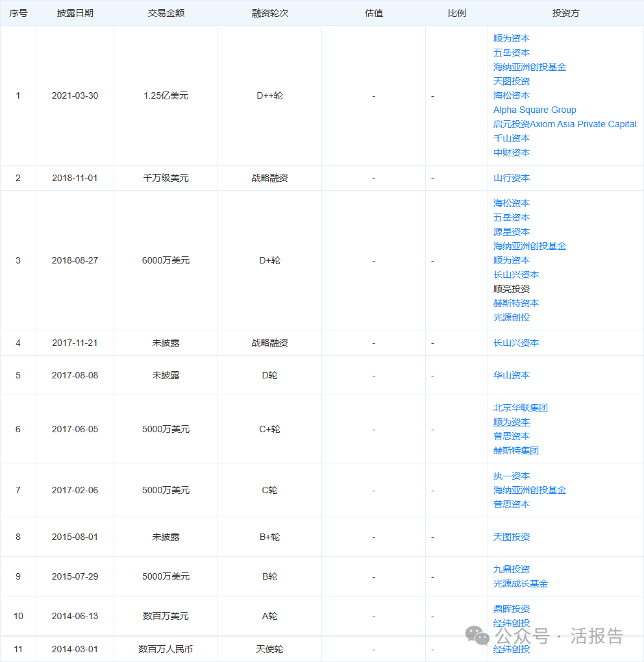This screenshot has width=644, height=662.
Task: Open the 中财资本 investor link
Action: pos(511,153)
